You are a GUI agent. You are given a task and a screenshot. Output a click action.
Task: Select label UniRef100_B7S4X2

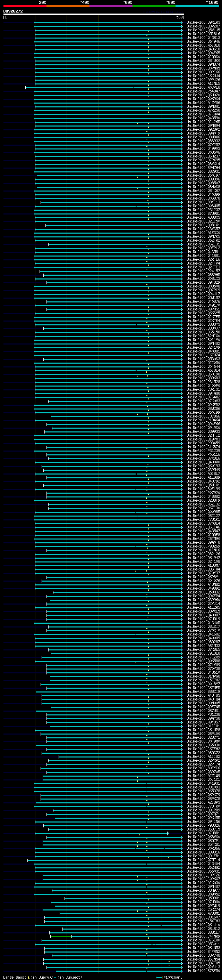tap(203, 397)
